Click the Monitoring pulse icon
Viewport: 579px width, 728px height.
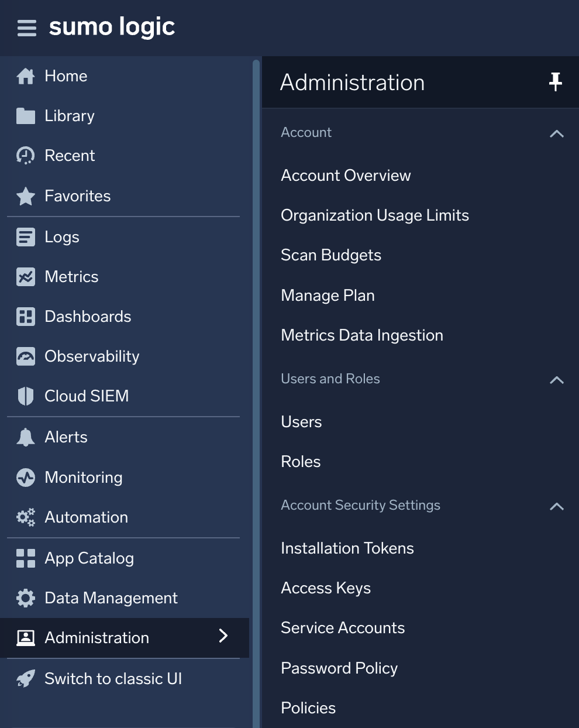[26, 478]
